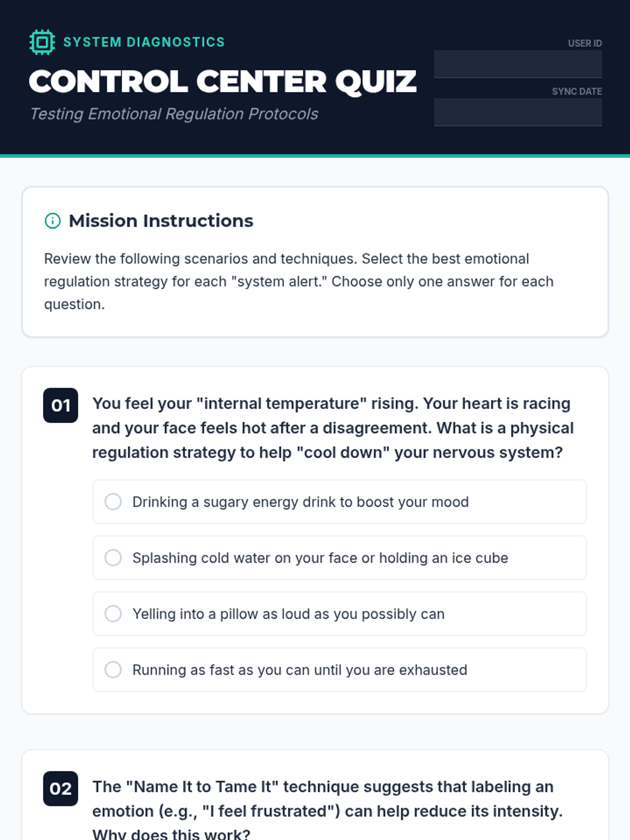Click the System Diagnostics label

tap(144, 42)
